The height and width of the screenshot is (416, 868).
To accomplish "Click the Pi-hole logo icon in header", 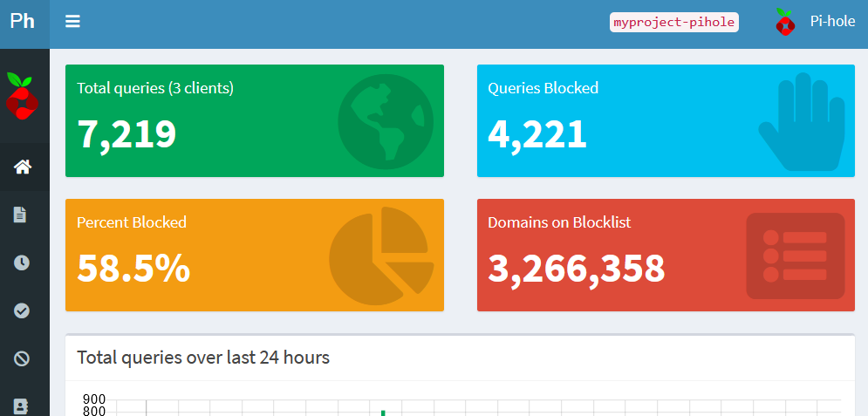I will click(785, 22).
